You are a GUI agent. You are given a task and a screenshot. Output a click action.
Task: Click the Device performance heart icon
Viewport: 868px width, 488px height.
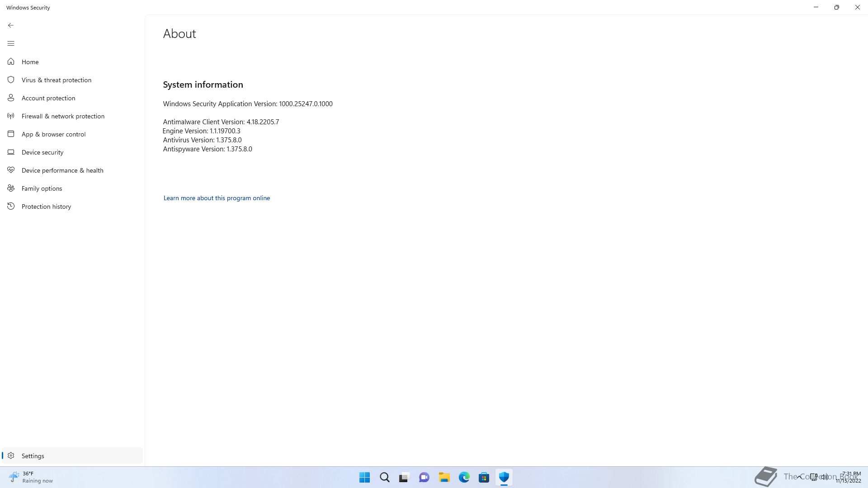(x=11, y=170)
